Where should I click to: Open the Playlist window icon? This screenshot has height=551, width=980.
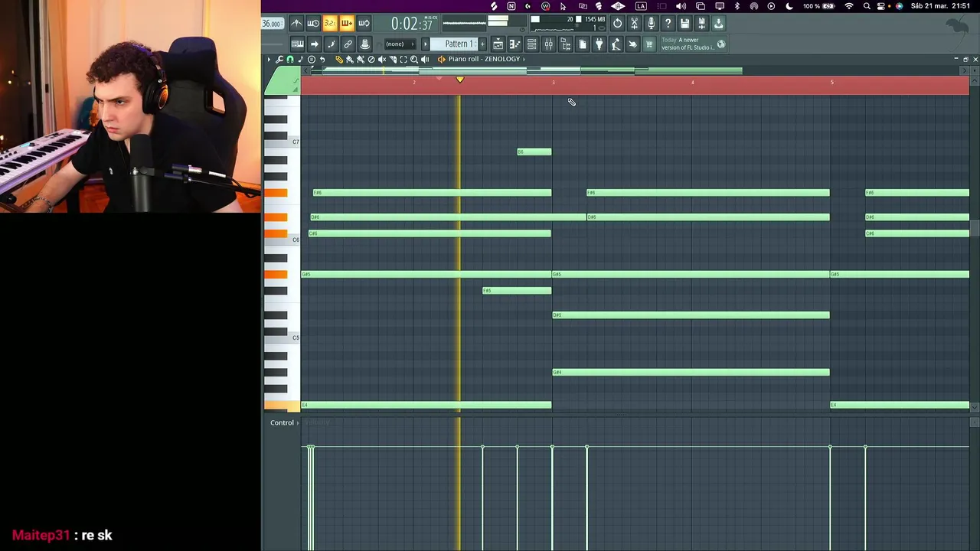pos(498,44)
